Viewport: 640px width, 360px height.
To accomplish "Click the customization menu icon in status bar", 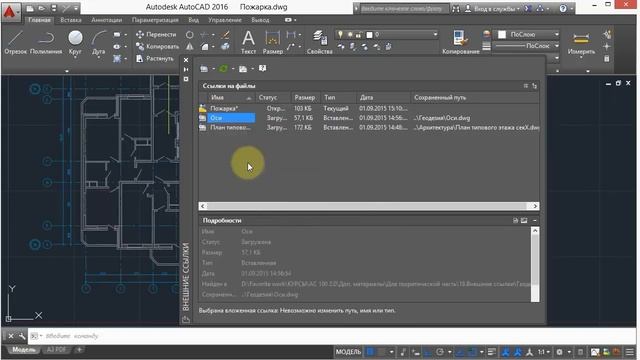I will 630,352.
